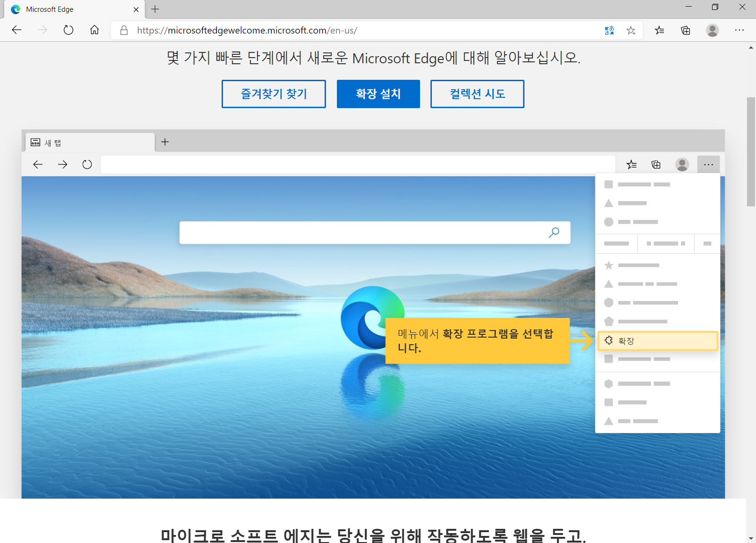
Task: Click refresh icon in demo browser
Action: pyautogui.click(x=87, y=164)
